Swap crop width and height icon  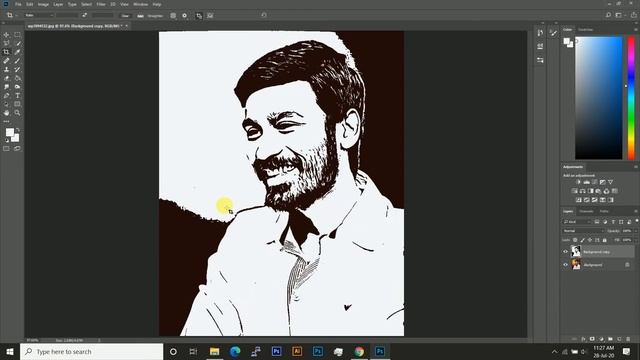point(84,16)
